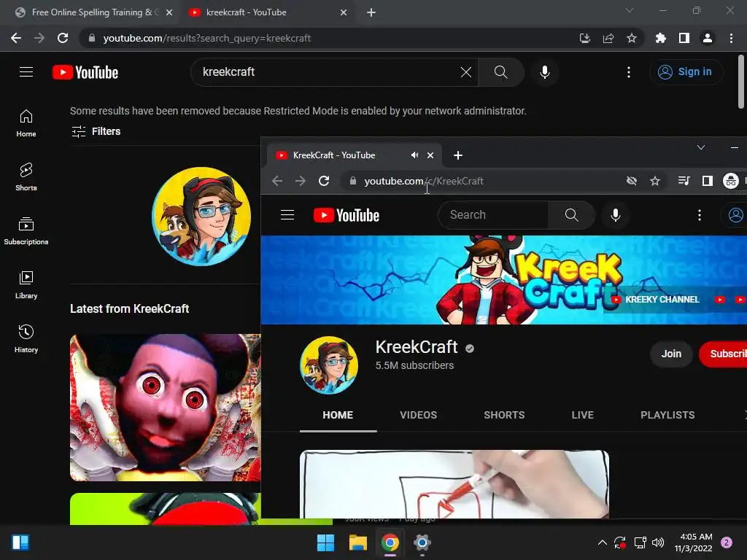The width and height of the screenshot is (747, 560).
Task: Reload the back window page
Action: tap(63, 38)
